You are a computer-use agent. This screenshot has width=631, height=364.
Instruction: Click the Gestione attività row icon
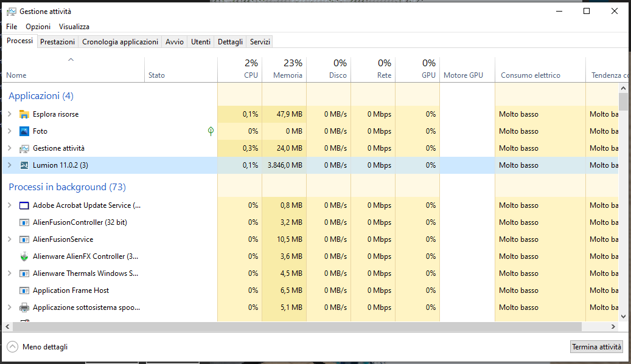point(24,149)
